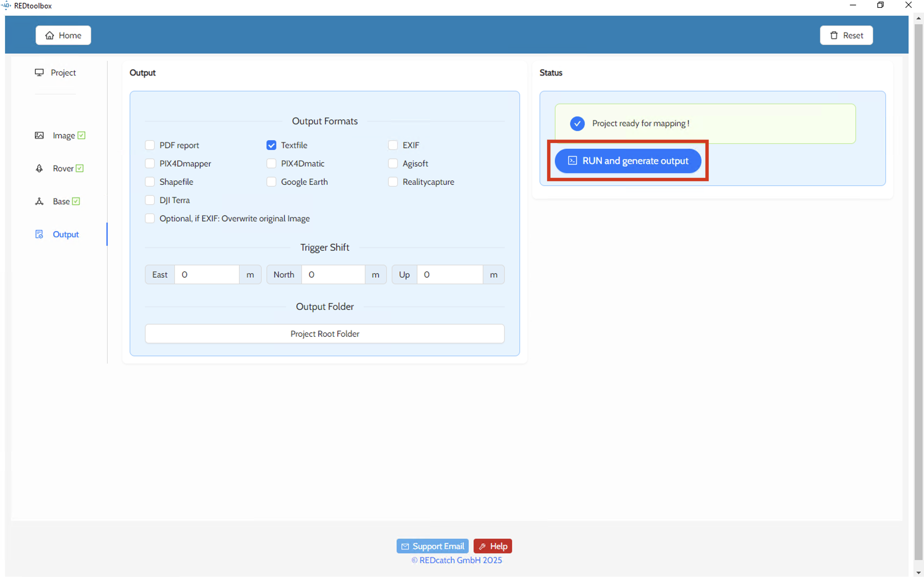This screenshot has height=577, width=924.
Task: Click the blue checkmark status icon
Action: point(577,124)
